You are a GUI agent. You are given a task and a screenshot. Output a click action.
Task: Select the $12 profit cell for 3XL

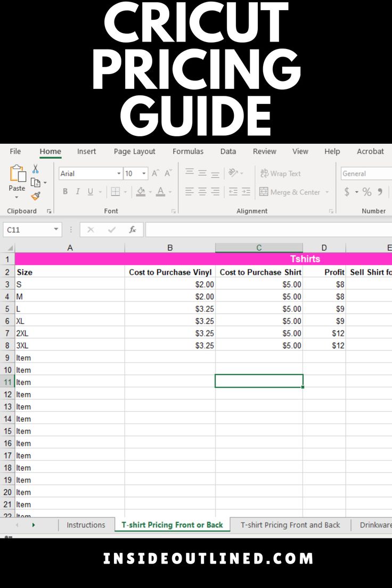coord(324,345)
